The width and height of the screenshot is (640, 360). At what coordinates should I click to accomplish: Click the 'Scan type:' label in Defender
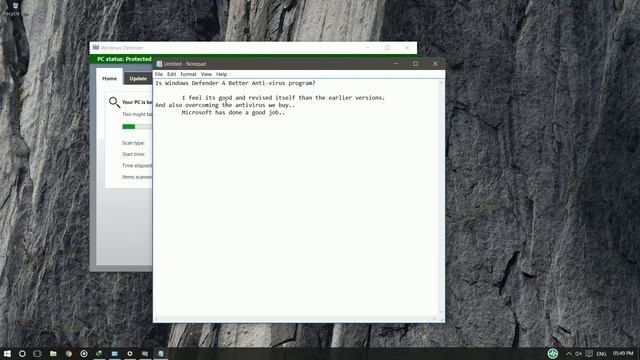133,143
